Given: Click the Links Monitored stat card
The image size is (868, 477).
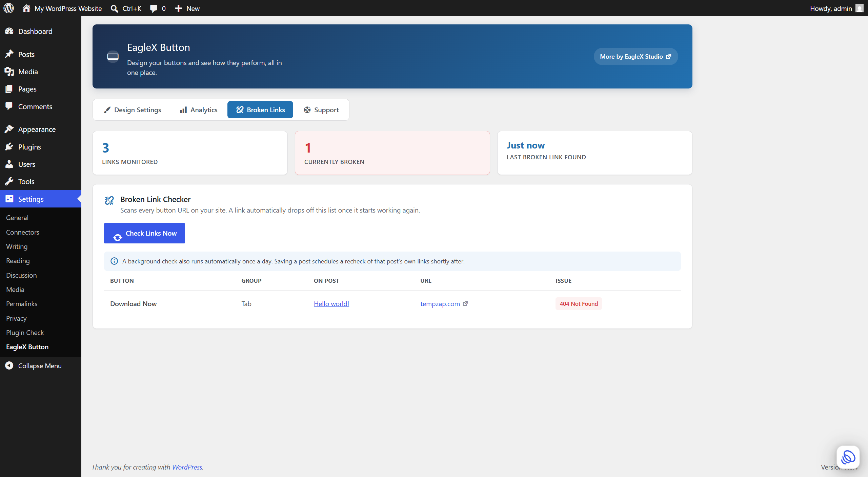Looking at the screenshot, I should click(190, 153).
